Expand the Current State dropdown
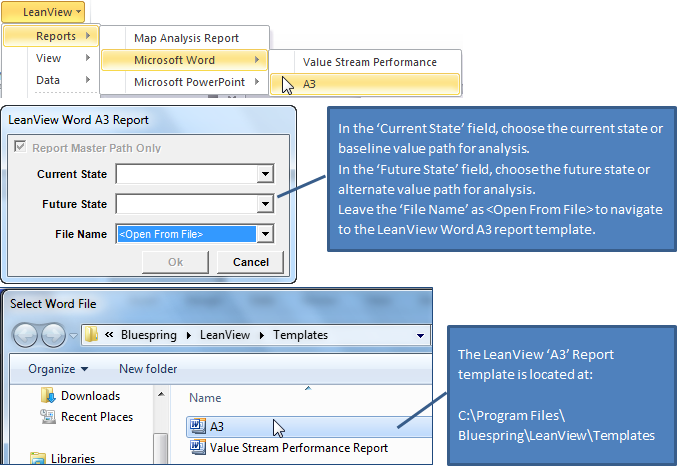Screen dimensions: 678x466 point(265,174)
